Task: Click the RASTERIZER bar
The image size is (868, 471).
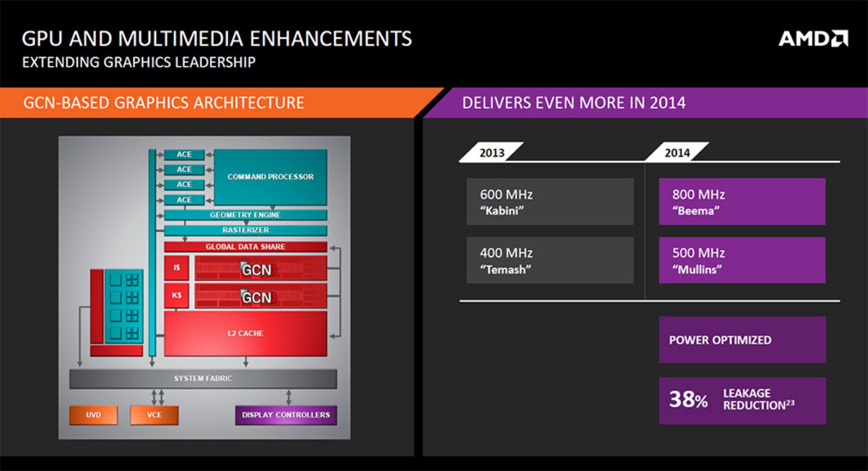Action: 245,230
